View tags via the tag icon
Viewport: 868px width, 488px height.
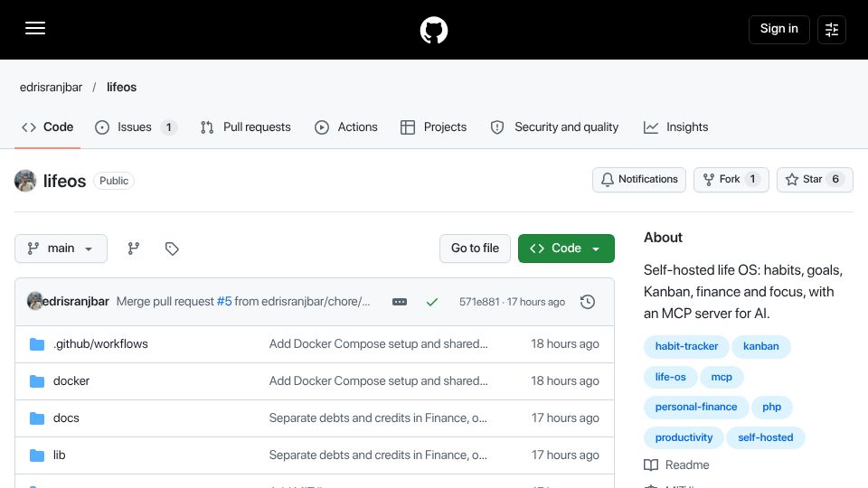tap(172, 249)
